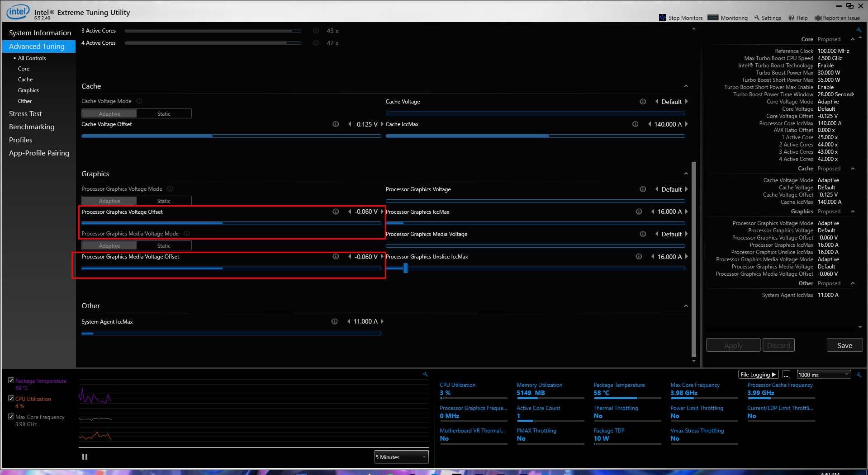Click the Report an Issue bug icon

[818, 18]
